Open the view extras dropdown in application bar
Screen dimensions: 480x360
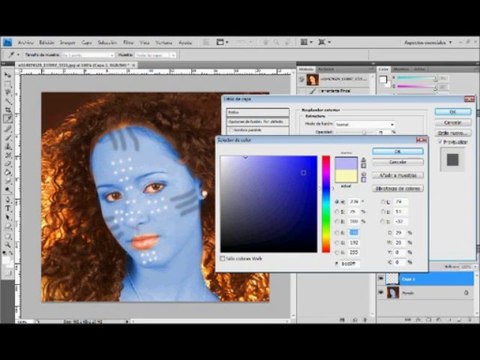(222, 42)
